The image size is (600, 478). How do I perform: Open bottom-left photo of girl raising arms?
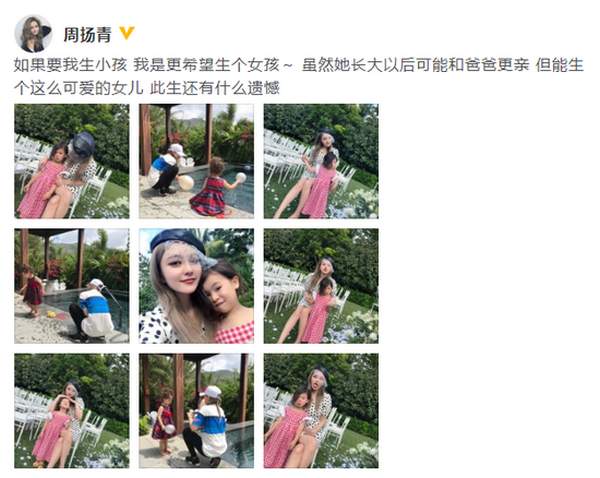pyautogui.click(x=72, y=411)
